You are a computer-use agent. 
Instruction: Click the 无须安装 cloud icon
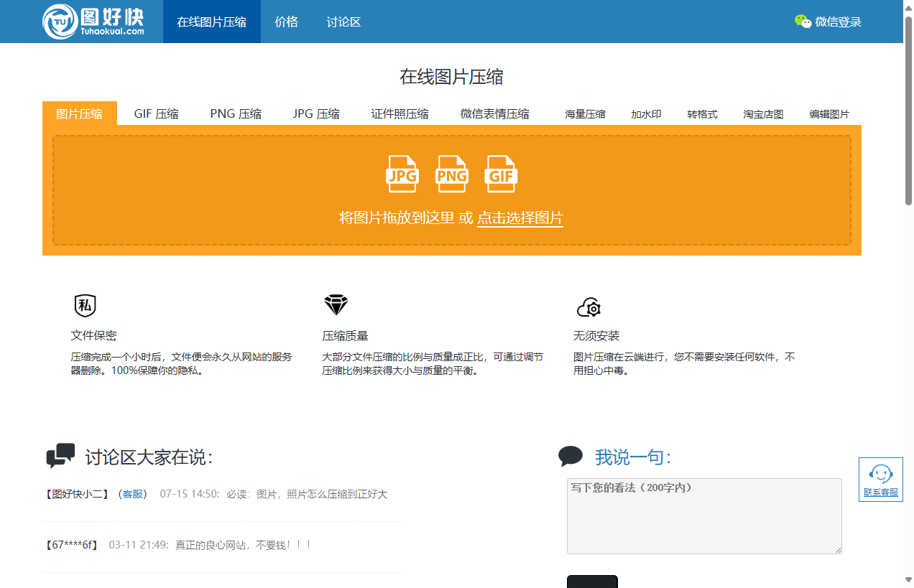click(x=588, y=307)
